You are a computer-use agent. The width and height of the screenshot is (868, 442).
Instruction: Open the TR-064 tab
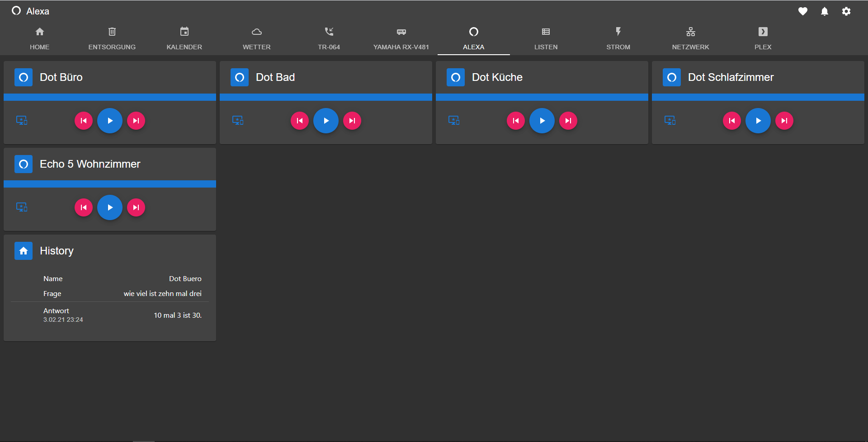pos(329,38)
